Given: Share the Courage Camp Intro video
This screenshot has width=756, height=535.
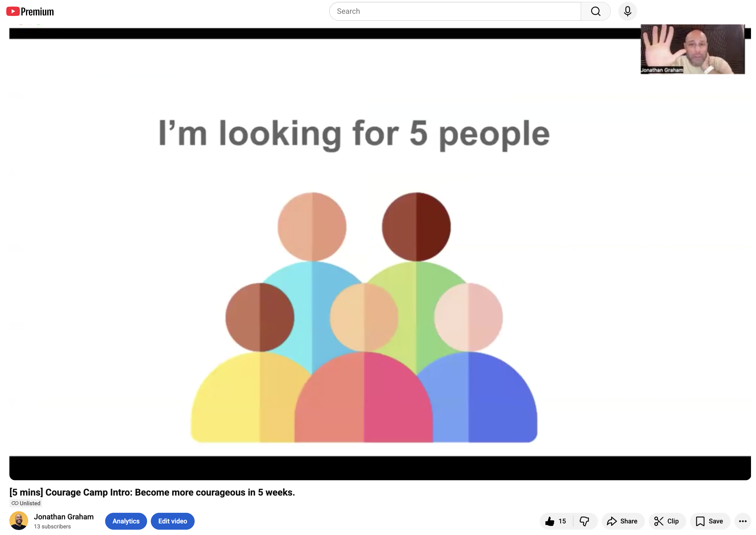Looking at the screenshot, I should [x=622, y=521].
